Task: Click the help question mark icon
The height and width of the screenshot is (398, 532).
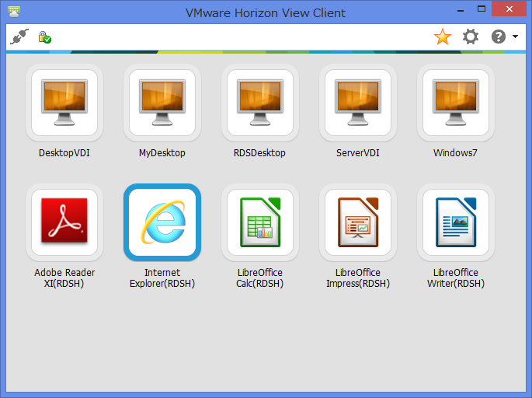Action: 499,37
